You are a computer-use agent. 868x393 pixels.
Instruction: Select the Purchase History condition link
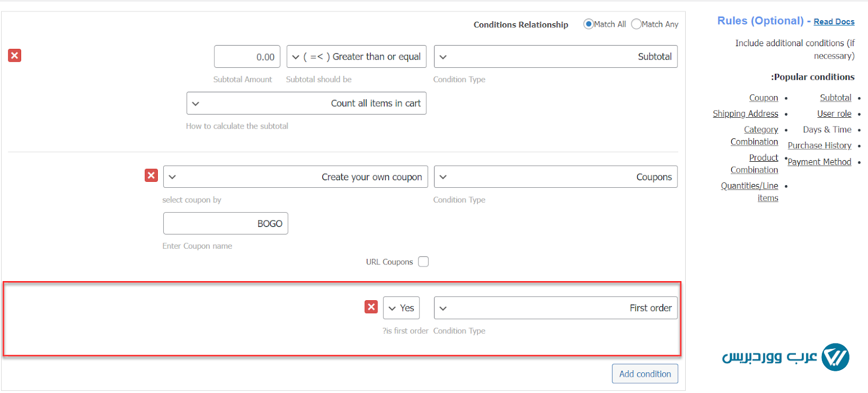pos(819,145)
